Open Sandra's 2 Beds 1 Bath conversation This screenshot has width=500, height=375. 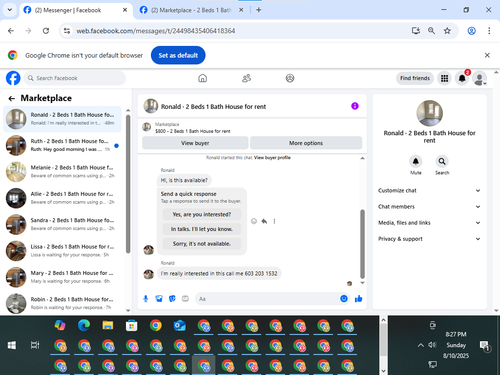(x=62, y=224)
